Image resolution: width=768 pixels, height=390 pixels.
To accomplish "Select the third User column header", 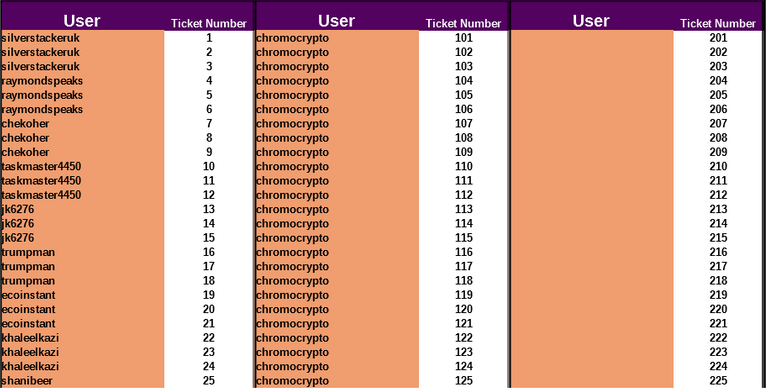I will click(x=591, y=21).
